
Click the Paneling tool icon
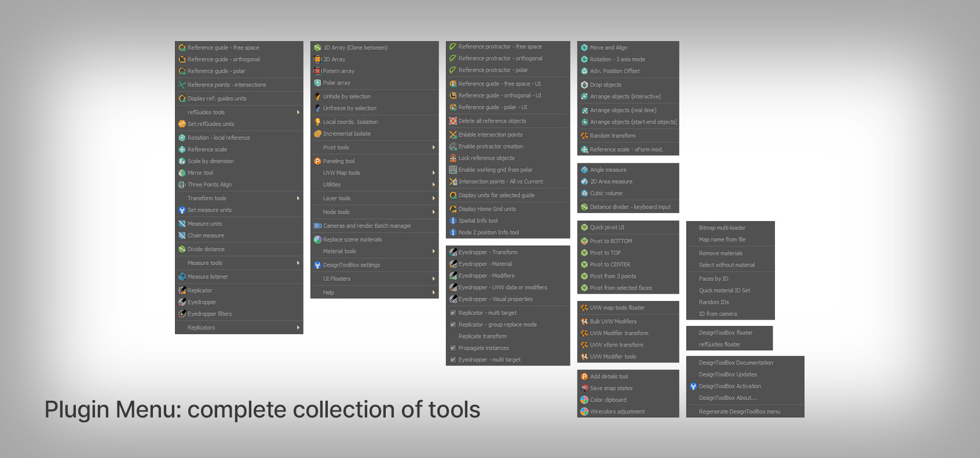click(x=317, y=162)
